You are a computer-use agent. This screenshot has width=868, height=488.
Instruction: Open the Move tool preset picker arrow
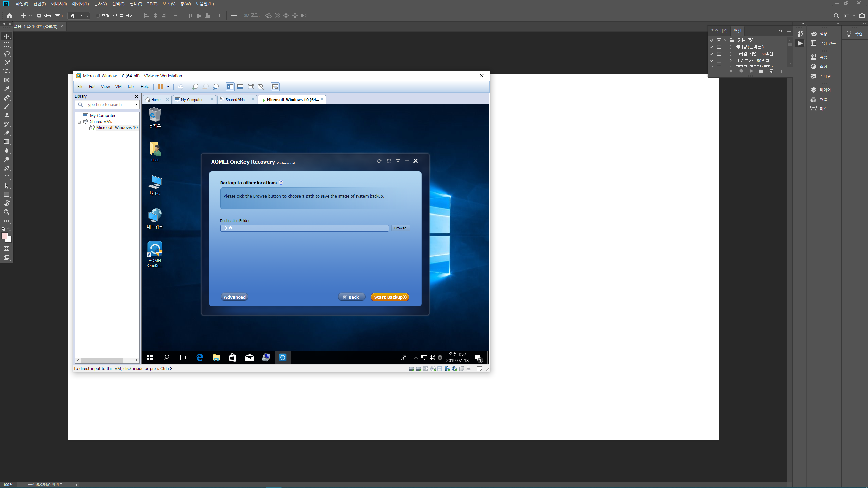tap(31, 16)
